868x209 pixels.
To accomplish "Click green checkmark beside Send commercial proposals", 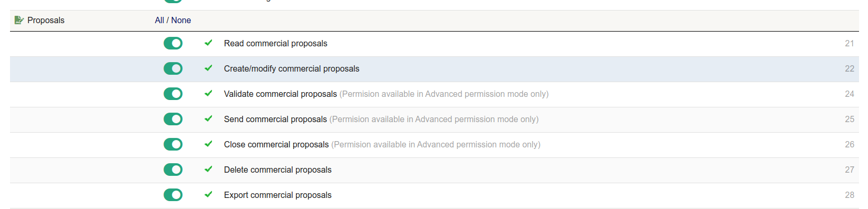I will tap(208, 118).
